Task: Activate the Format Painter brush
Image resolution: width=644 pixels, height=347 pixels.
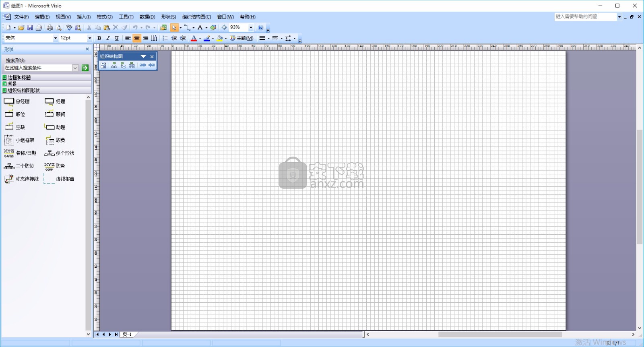Action: pyautogui.click(x=124, y=28)
